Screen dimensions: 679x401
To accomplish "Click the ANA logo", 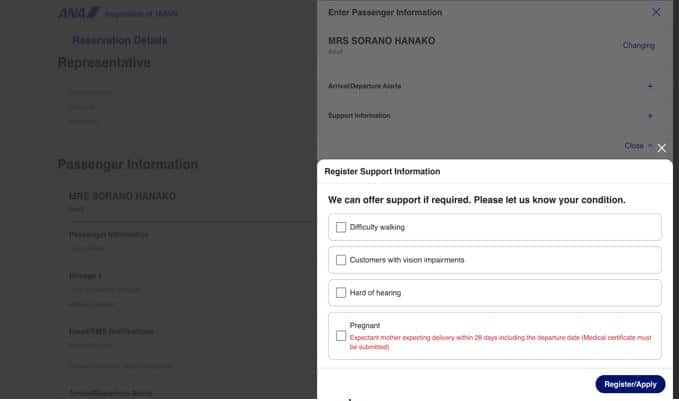I will (78, 13).
